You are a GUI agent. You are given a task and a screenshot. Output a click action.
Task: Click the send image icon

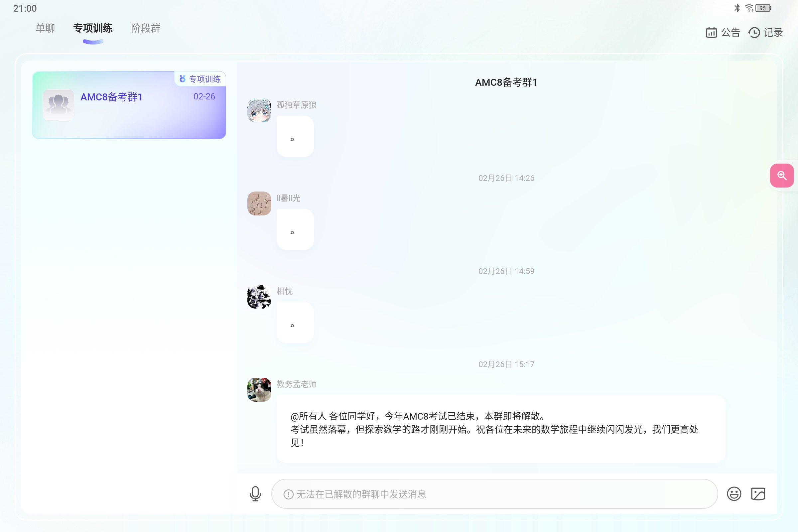tap(758, 494)
